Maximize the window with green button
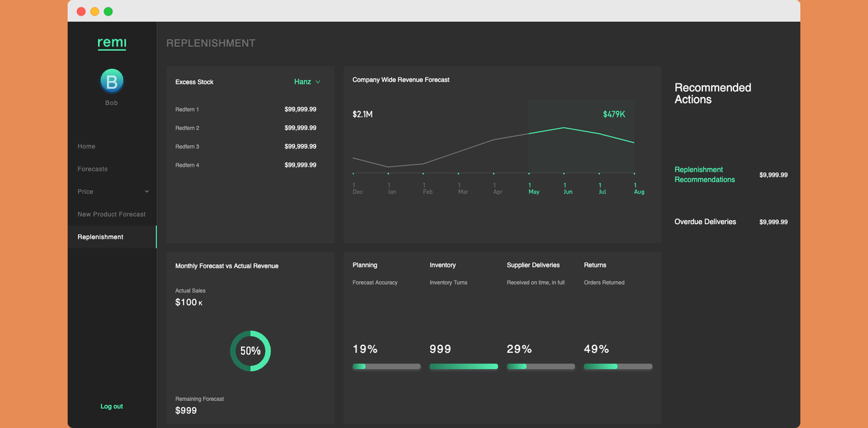868x428 pixels. (108, 12)
